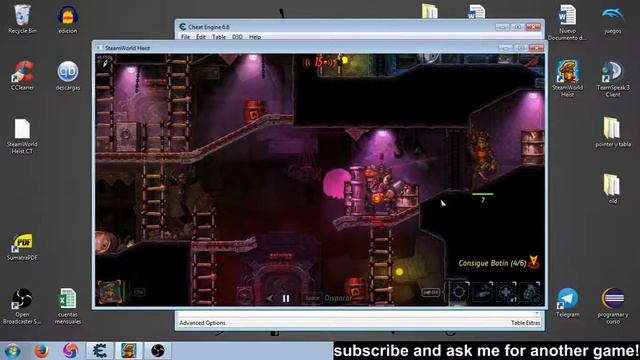Open the Word document behind Cheat Engine

[x=476, y=11]
